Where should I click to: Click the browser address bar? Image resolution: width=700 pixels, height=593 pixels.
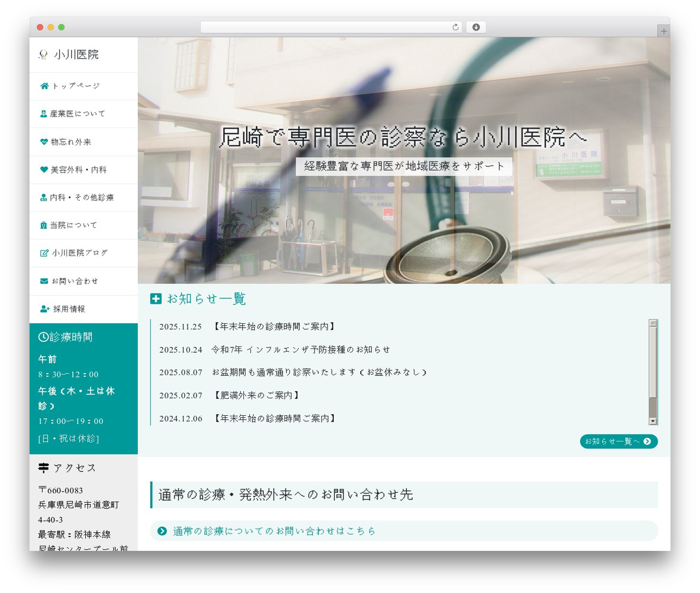click(x=331, y=27)
